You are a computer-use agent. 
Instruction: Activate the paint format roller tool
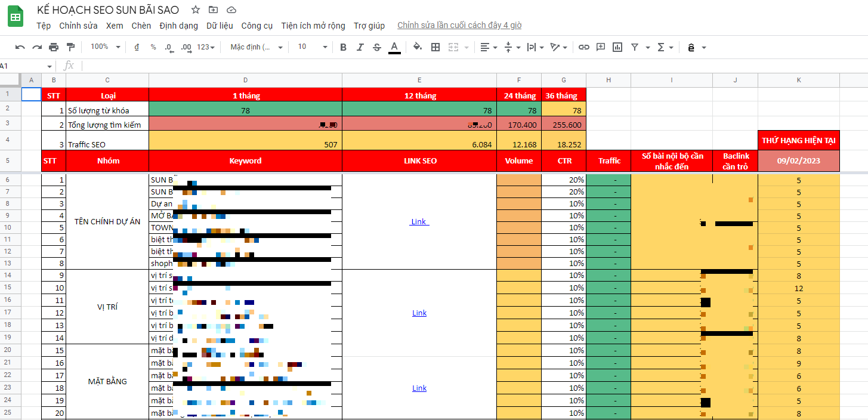(70, 47)
